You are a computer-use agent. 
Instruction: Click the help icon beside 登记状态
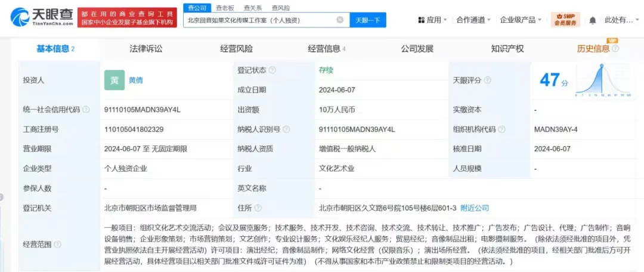pyautogui.click(x=273, y=70)
